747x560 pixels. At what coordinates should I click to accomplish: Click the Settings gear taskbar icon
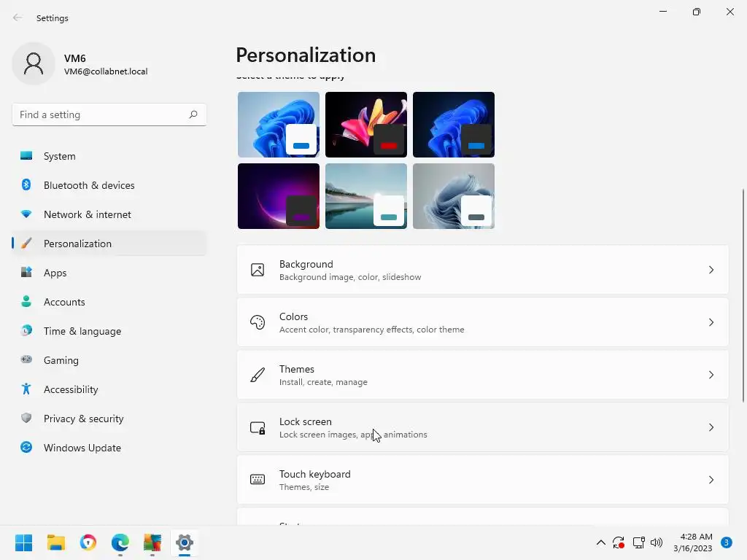[185, 542]
